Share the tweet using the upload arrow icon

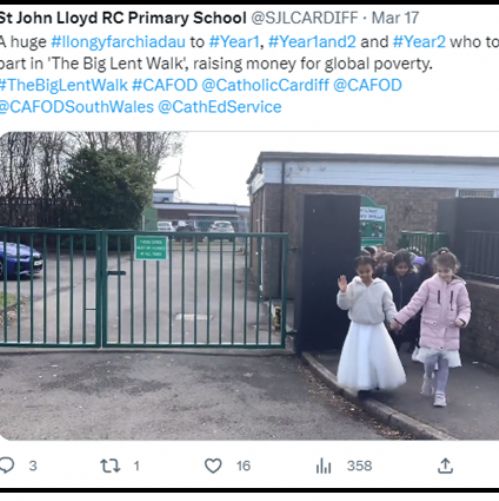[445, 466]
